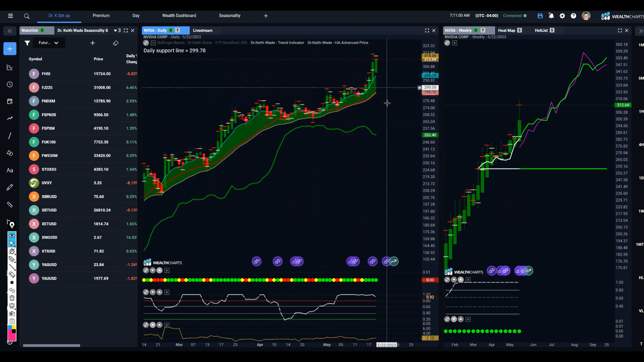
Task: Toggle the S sync badge on the NVDA - Daily tab
Action: click(171, 31)
